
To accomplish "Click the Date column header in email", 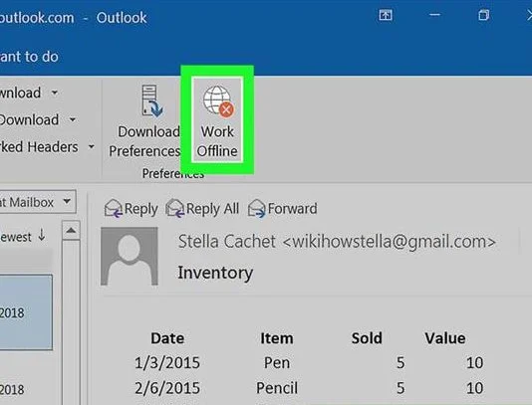I will point(167,338).
